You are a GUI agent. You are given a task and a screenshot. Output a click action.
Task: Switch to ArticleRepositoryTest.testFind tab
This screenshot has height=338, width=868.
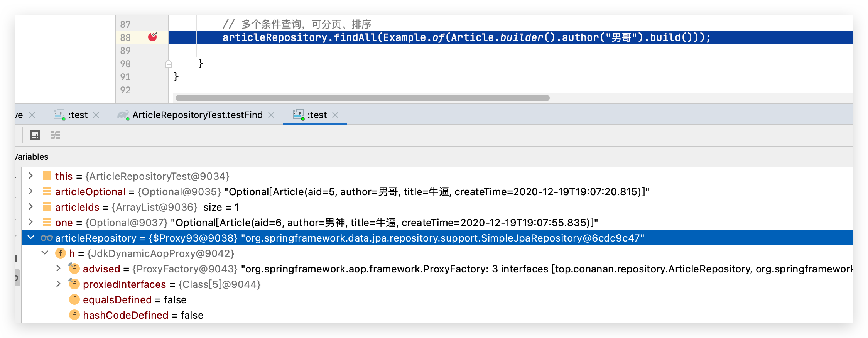click(197, 115)
